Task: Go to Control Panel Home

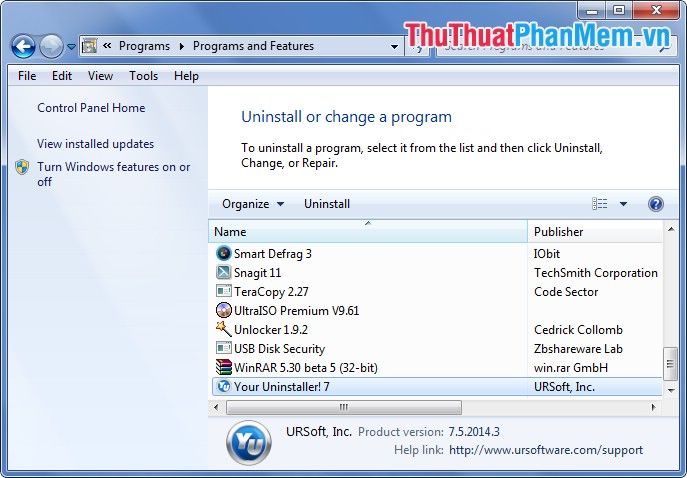Action: pyautogui.click(x=91, y=108)
